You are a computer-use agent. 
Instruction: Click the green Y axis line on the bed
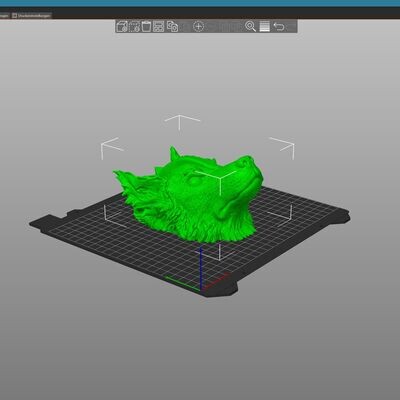point(183,282)
